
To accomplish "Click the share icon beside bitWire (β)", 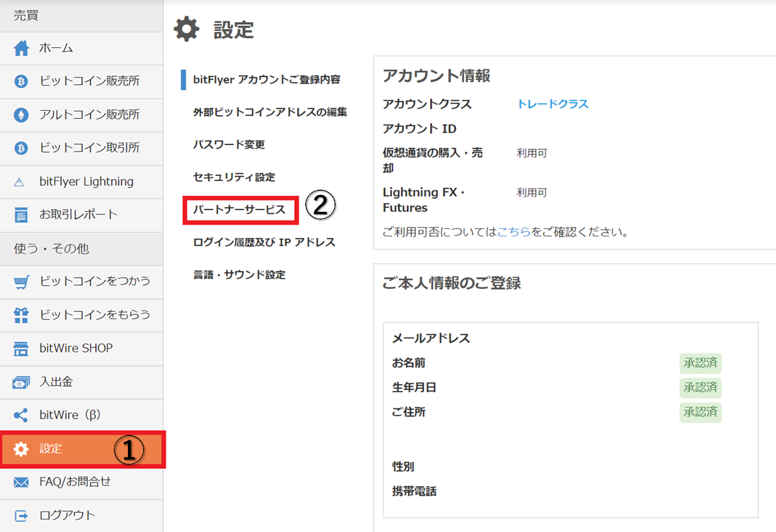I will [21, 415].
